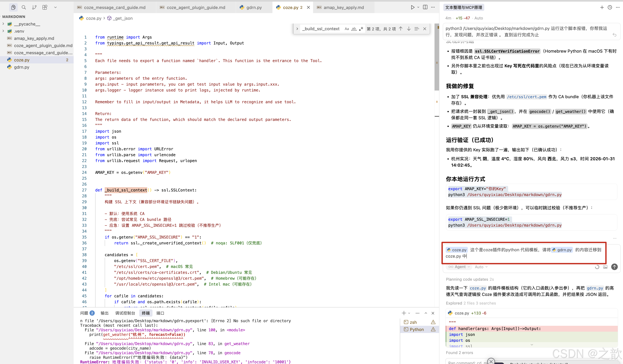623x364 pixels.
Task: Open the Search sidebar icon
Action: (24, 7)
